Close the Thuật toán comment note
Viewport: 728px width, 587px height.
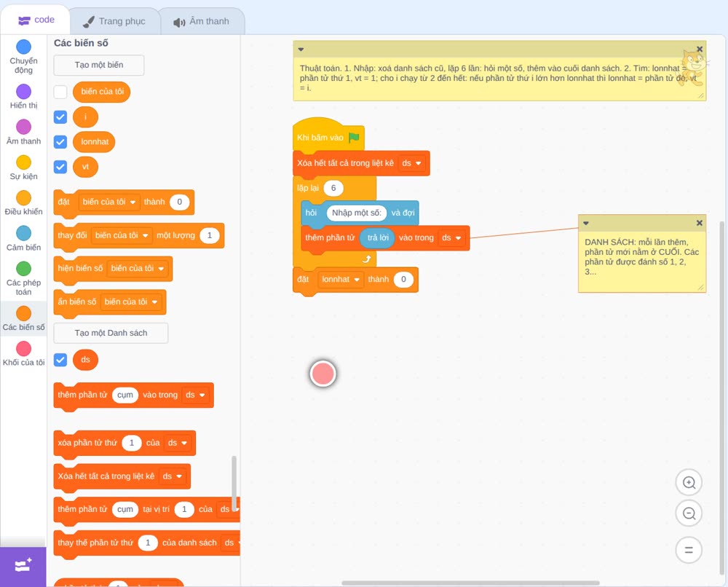tap(700, 49)
